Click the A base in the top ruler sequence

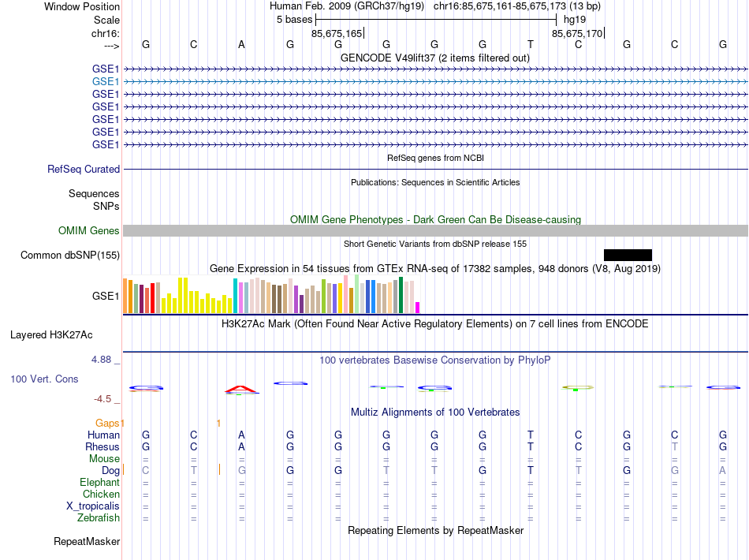242,44
